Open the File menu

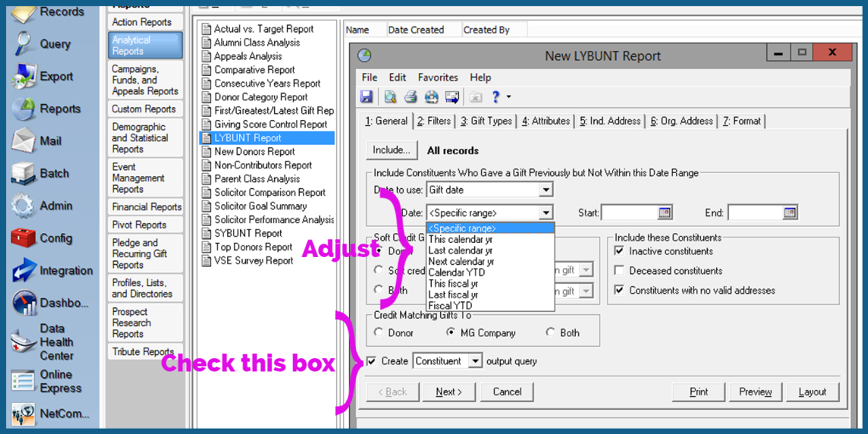click(x=370, y=77)
